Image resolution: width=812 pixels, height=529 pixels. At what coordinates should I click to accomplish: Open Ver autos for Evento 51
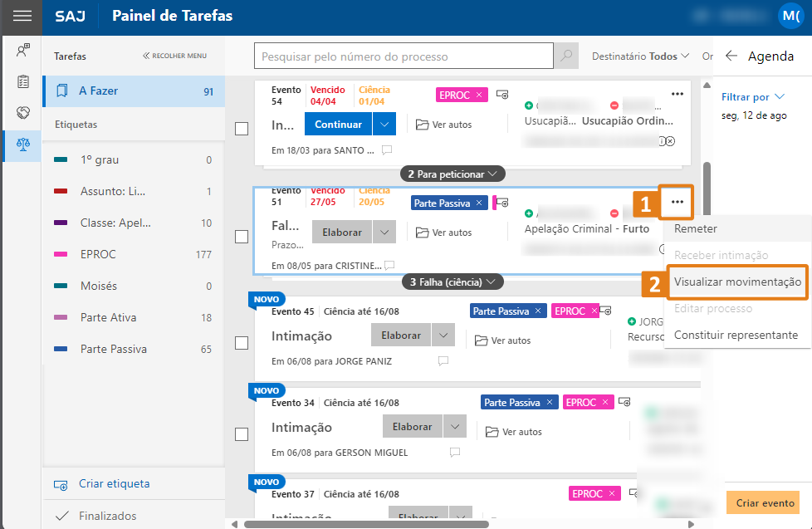pyautogui.click(x=444, y=233)
